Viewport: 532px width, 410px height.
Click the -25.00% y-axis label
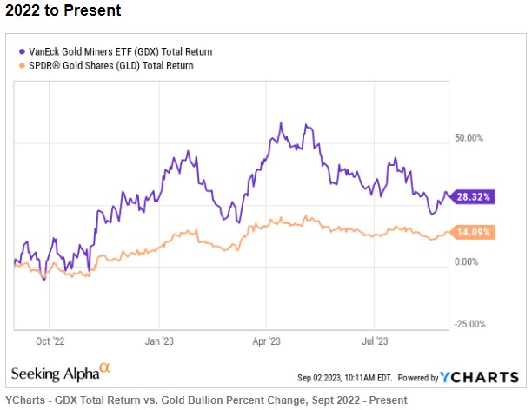(470, 324)
